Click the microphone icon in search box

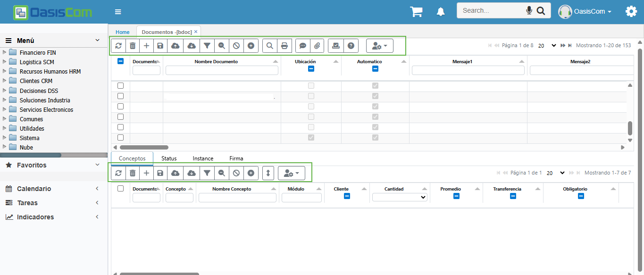tap(529, 10)
